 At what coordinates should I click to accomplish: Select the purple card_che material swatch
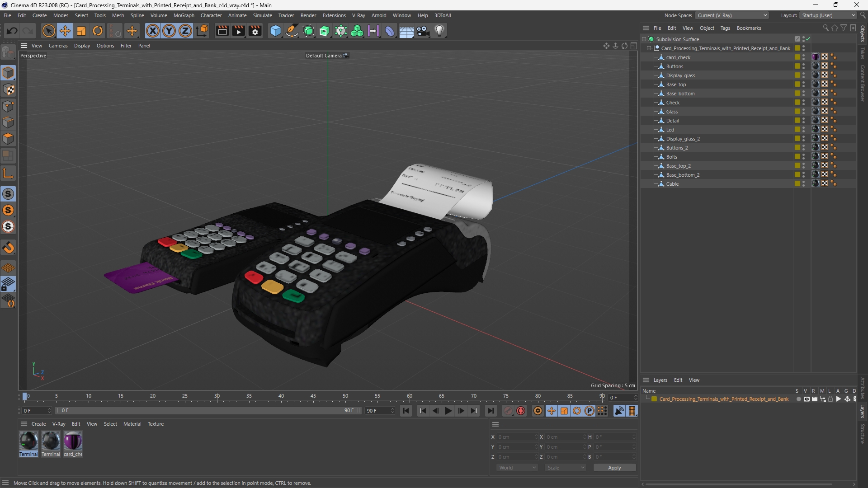[73, 441]
